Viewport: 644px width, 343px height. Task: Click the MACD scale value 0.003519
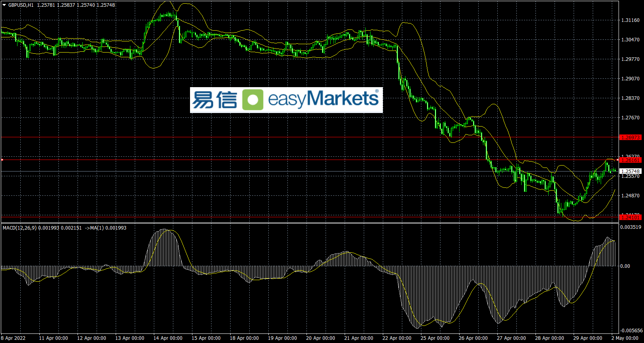pos(631,227)
